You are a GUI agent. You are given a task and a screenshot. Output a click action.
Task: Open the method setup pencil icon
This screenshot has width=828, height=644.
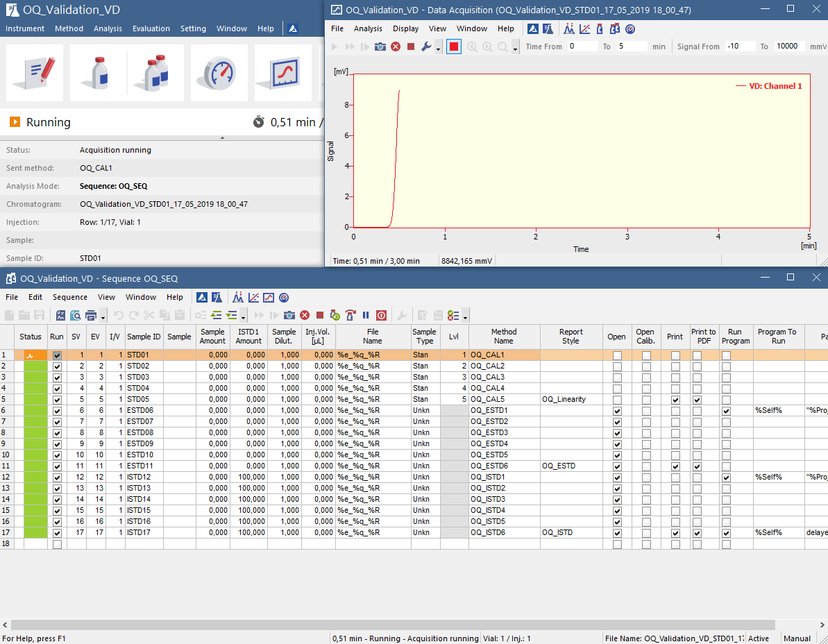35,72
